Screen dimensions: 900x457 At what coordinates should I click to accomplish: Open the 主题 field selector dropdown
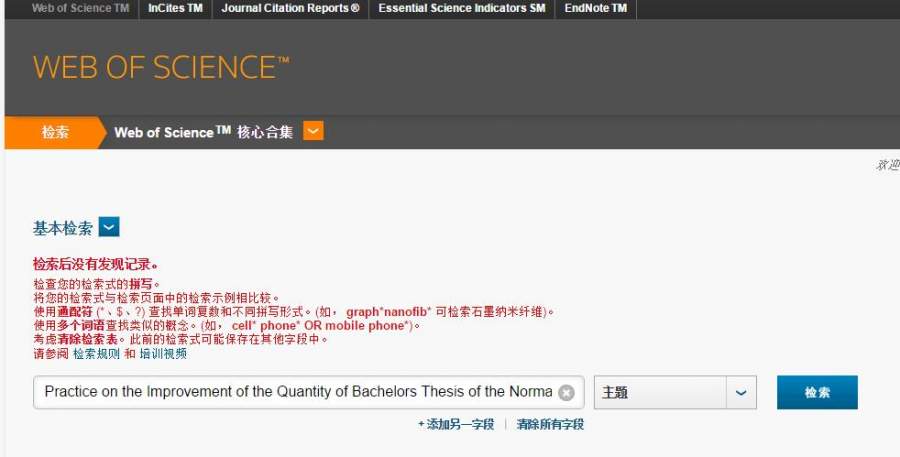tap(675, 392)
